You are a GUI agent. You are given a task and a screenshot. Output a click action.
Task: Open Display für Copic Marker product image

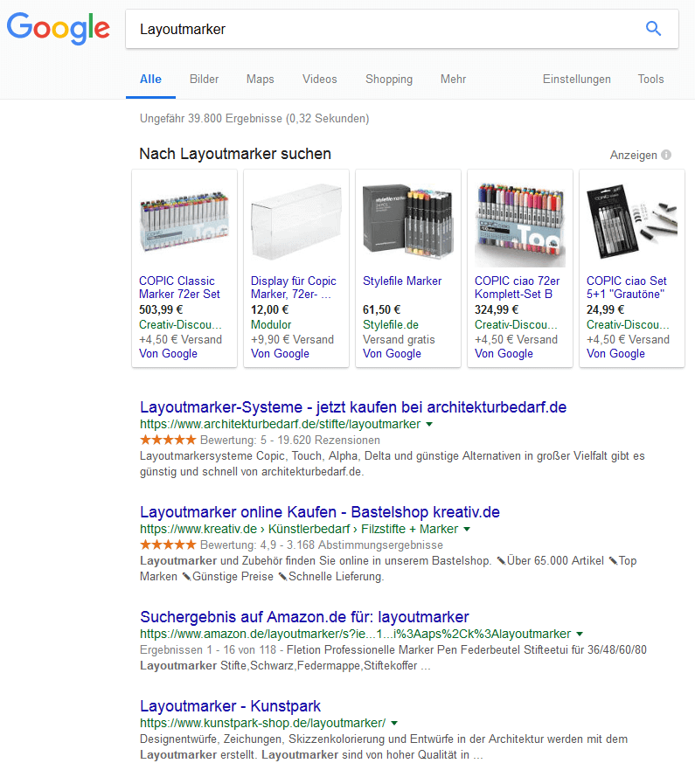[296, 221]
